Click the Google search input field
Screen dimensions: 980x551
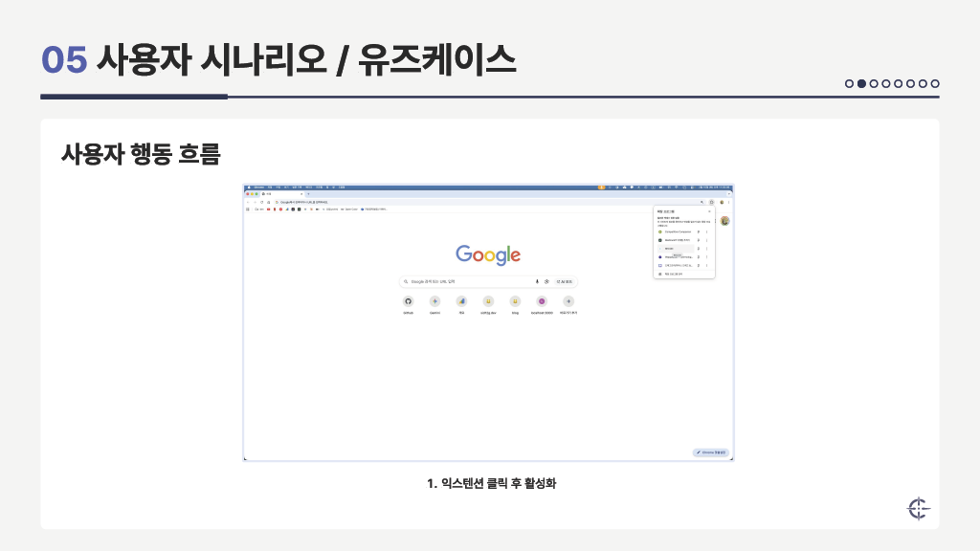click(x=469, y=281)
